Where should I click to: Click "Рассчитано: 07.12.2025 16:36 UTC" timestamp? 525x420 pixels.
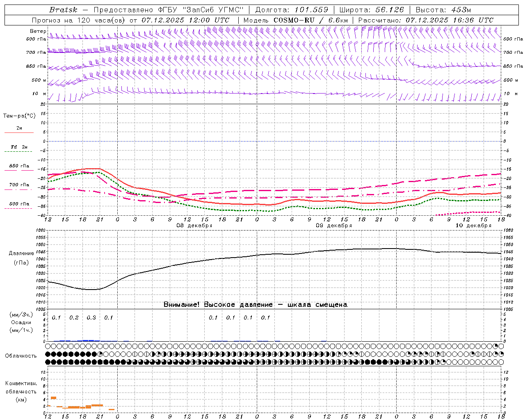pyautogui.click(x=426, y=20)
